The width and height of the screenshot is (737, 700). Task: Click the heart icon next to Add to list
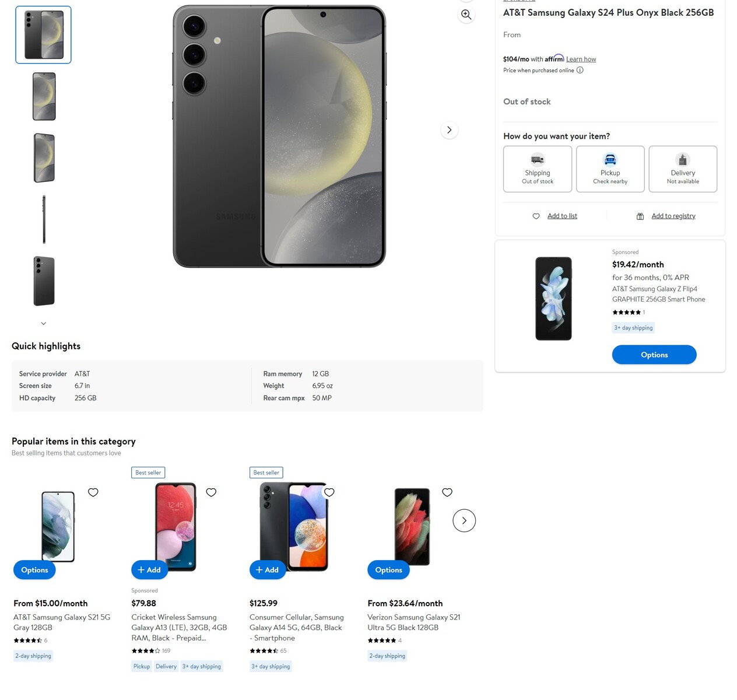[536, 216]
